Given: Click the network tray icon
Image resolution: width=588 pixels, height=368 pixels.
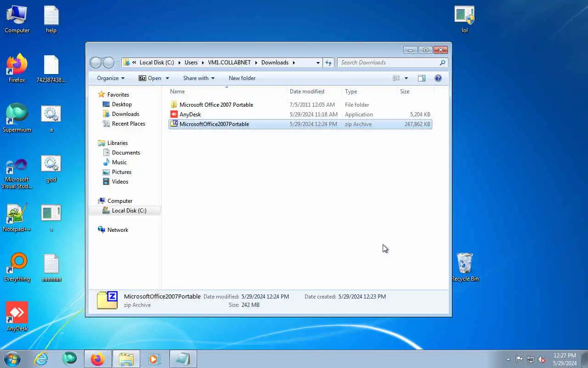Looking at the screenshot, I should (531, 359).
